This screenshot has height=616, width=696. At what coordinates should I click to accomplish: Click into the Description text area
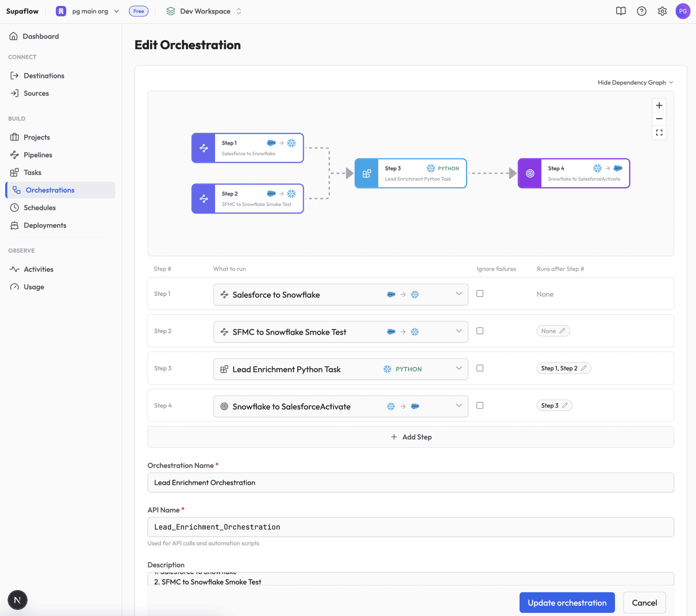(x=411, y=579)
